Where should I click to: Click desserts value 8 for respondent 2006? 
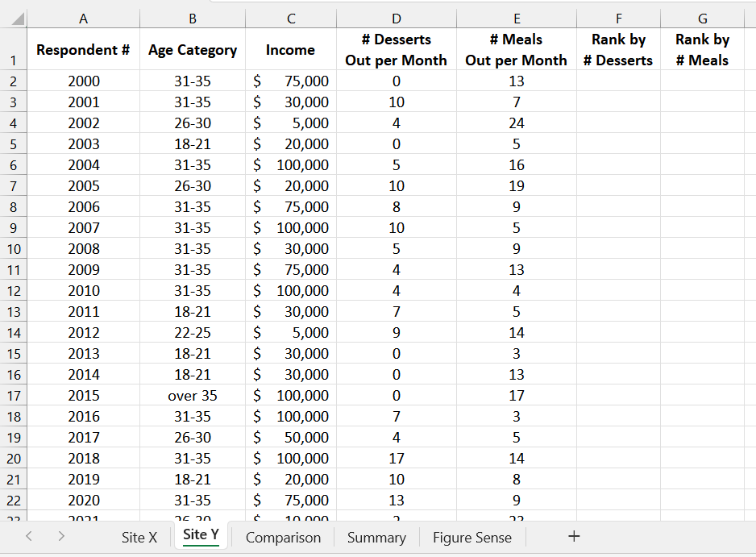click(397, 207)
